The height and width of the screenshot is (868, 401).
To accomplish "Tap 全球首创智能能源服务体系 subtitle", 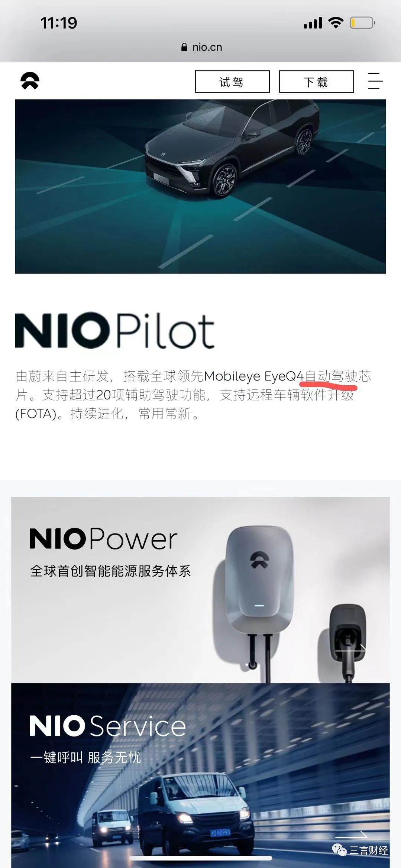I will click(x=110, y=571).
